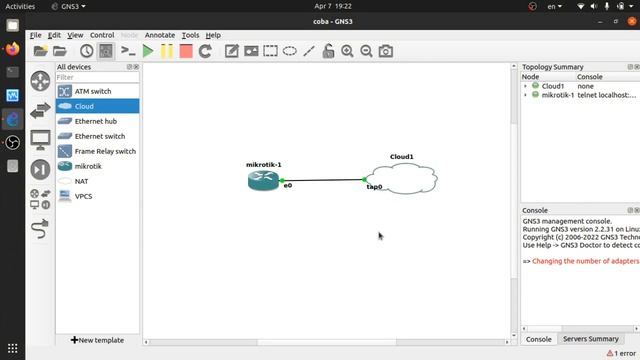Screen dimensions: 640x360
Task: Select add a link cable tool
Action: point(40,229)
